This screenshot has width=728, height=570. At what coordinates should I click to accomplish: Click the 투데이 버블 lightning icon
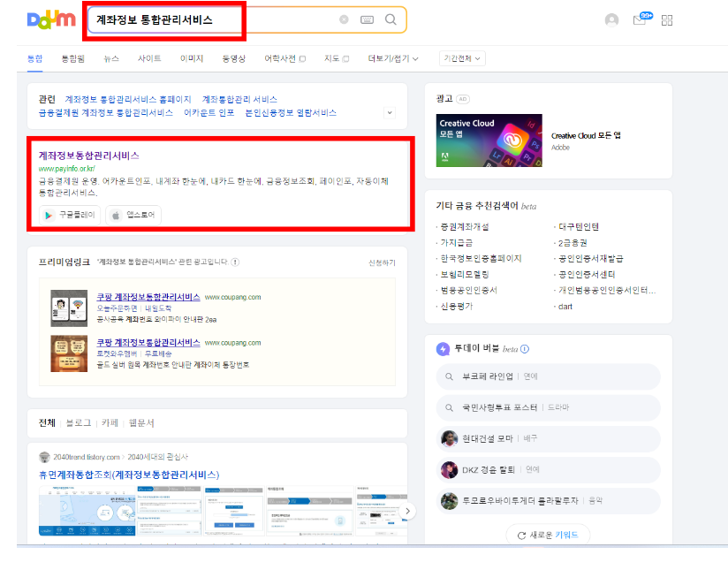click(x=443, y=349)
